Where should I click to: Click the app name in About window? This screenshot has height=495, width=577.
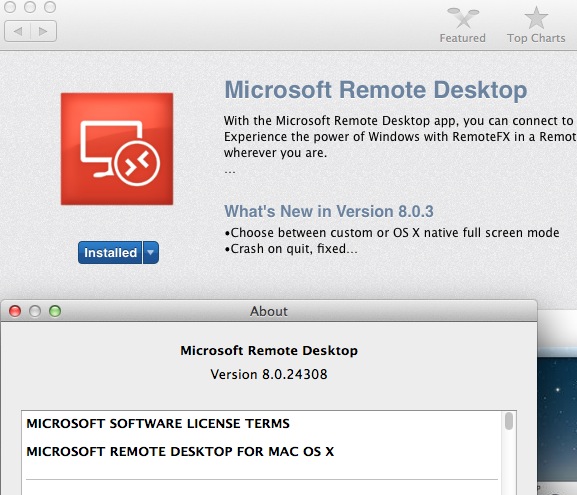coord(269,350)
